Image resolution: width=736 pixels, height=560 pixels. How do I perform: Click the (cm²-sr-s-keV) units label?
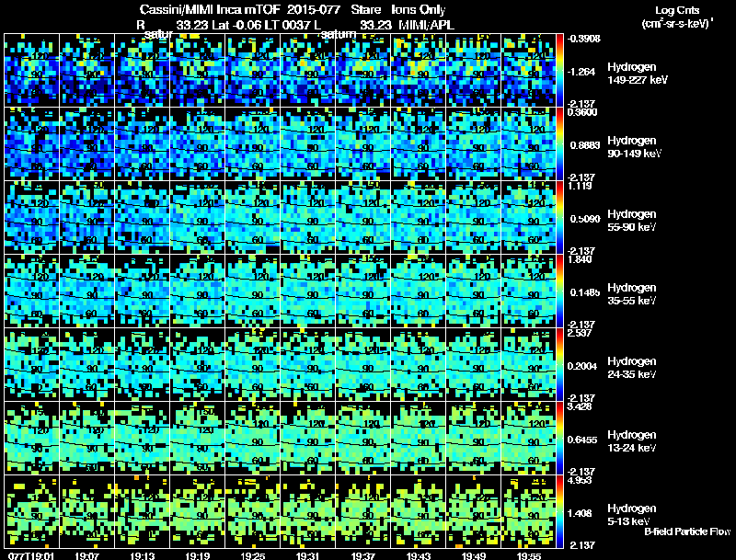coord(677,23)
